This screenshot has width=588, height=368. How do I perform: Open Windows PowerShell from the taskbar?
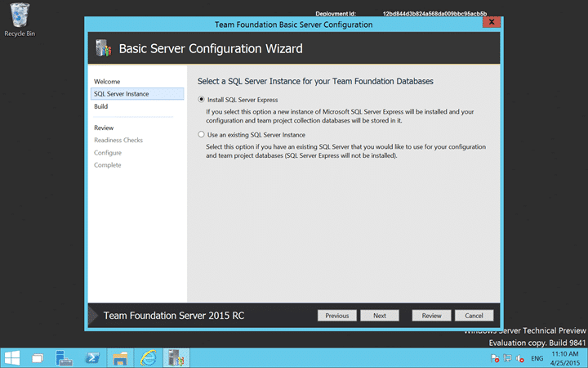tap(92, 358)
